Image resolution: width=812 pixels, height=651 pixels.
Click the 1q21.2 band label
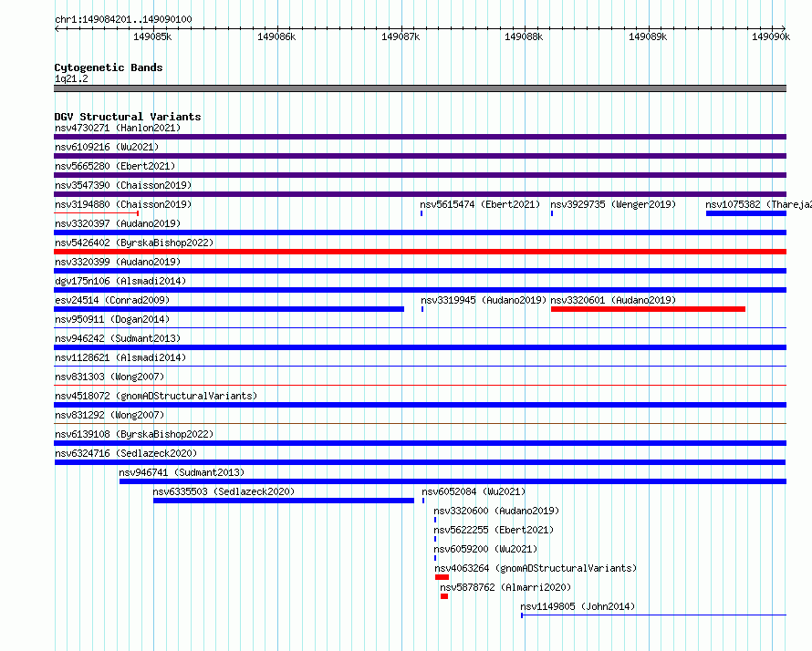pos(71,78)
